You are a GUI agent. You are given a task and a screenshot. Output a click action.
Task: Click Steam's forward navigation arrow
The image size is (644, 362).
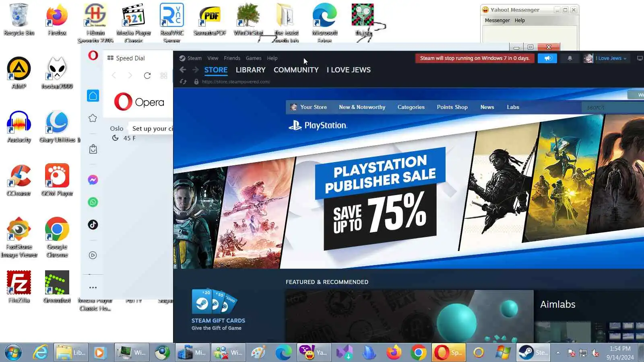196,70
